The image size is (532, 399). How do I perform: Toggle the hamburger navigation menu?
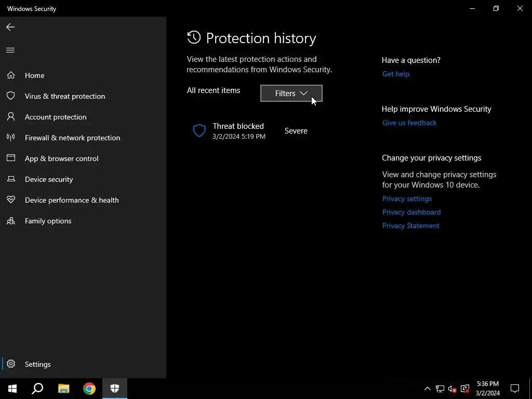click(10, 50)
